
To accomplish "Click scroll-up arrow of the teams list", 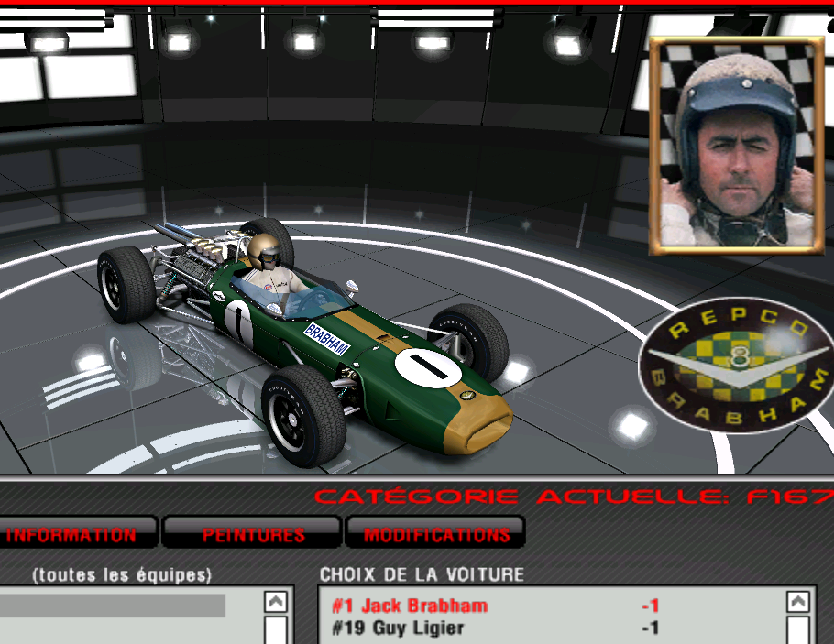I will point(276,602).
